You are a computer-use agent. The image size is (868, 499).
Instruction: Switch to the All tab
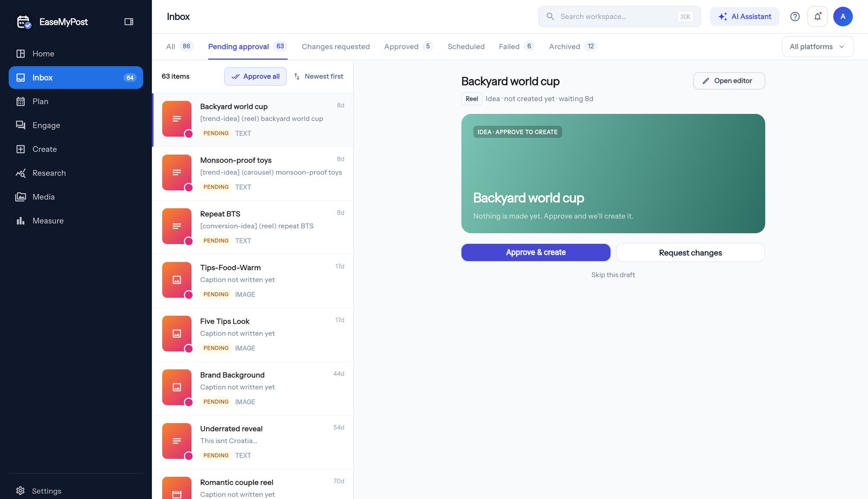coord(179,47)
